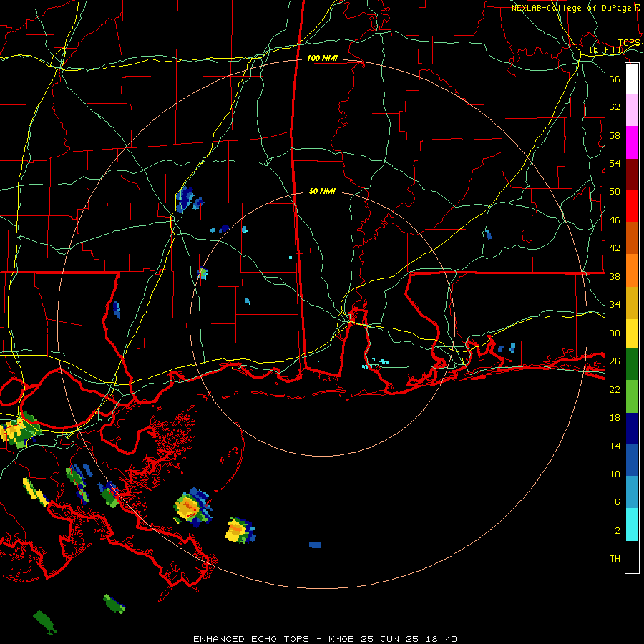Click the 'ENHANCED ECHO TOPS' caption
Screen dimensions: 644x644
point(251,639)
